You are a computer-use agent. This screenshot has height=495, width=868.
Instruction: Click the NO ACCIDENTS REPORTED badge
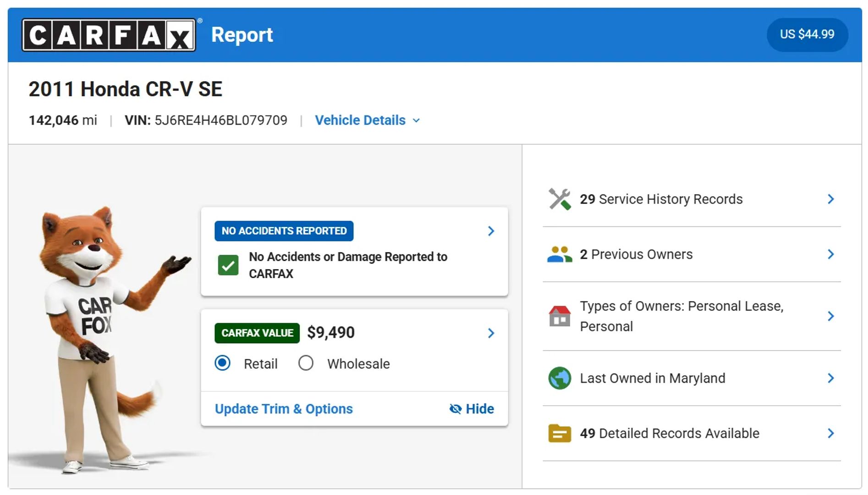[x=284, y=231]
